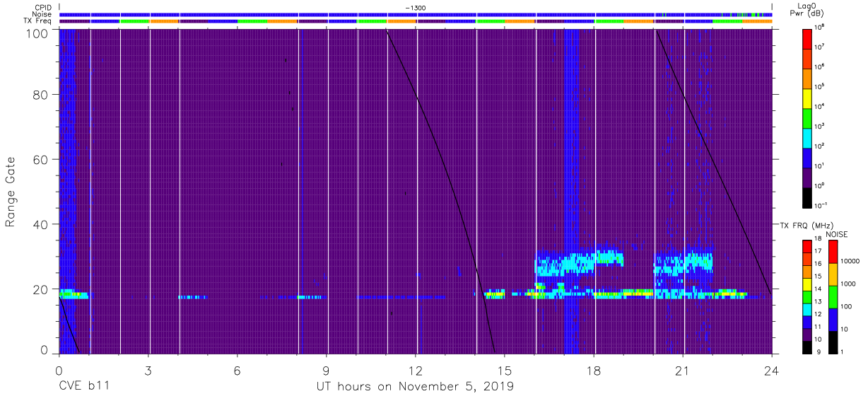Pick the orange 1000-10000 NOISE swatch
Screen dimensions: 868x401
click(x=832, y=274)
